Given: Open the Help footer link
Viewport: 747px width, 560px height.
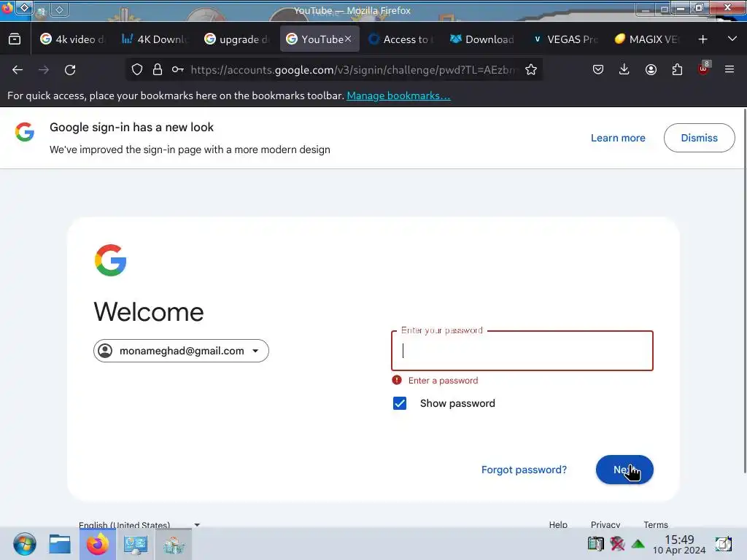Looking at the screenshot, I should (x=558, y=524).
